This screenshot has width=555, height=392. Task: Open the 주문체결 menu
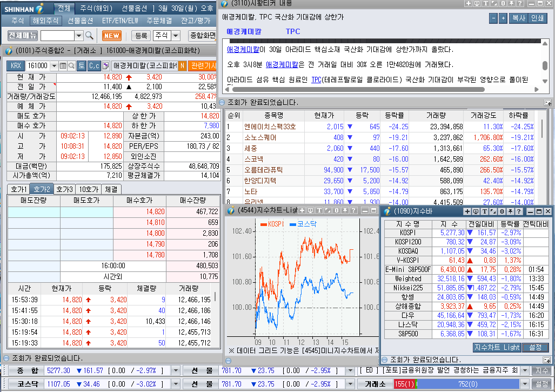pos(159,21)
